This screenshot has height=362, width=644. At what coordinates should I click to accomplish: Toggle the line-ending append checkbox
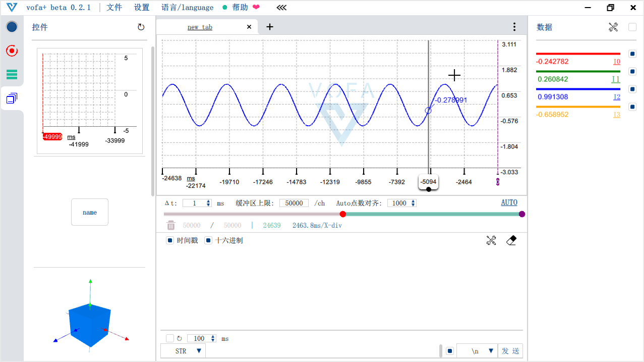pyautogui.click(x=450, y=351)
